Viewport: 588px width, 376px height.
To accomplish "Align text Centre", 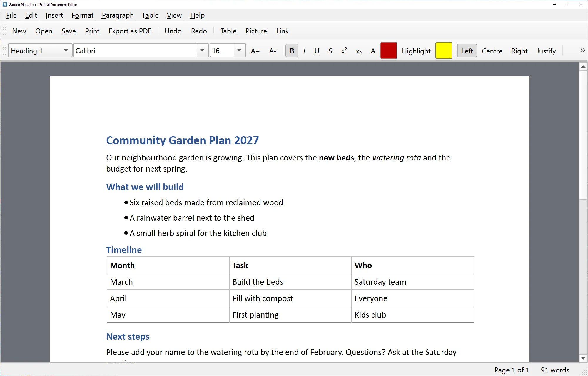I will click(x=492, y=51).
